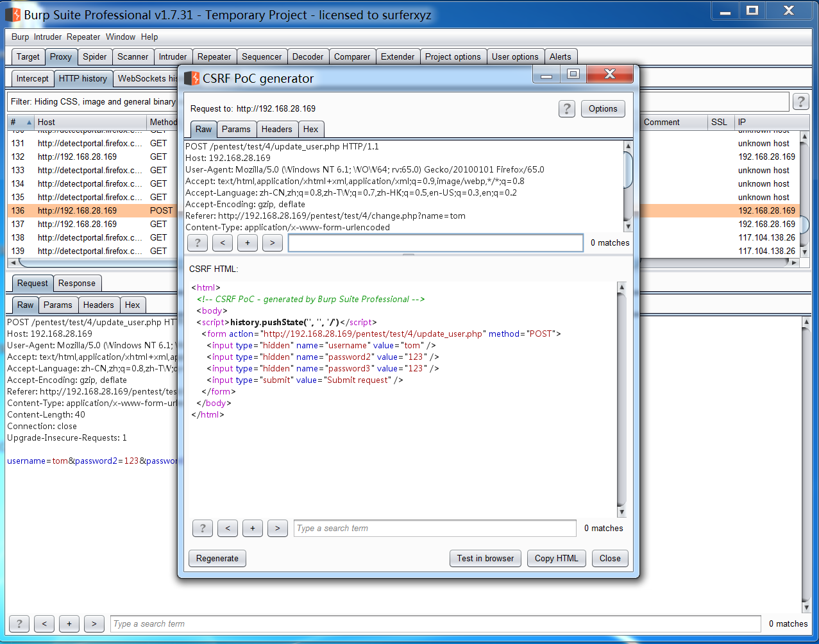819x644 pixels.
Task: Open the Intruder menu in menu bar
Action: tap(48, 37)
